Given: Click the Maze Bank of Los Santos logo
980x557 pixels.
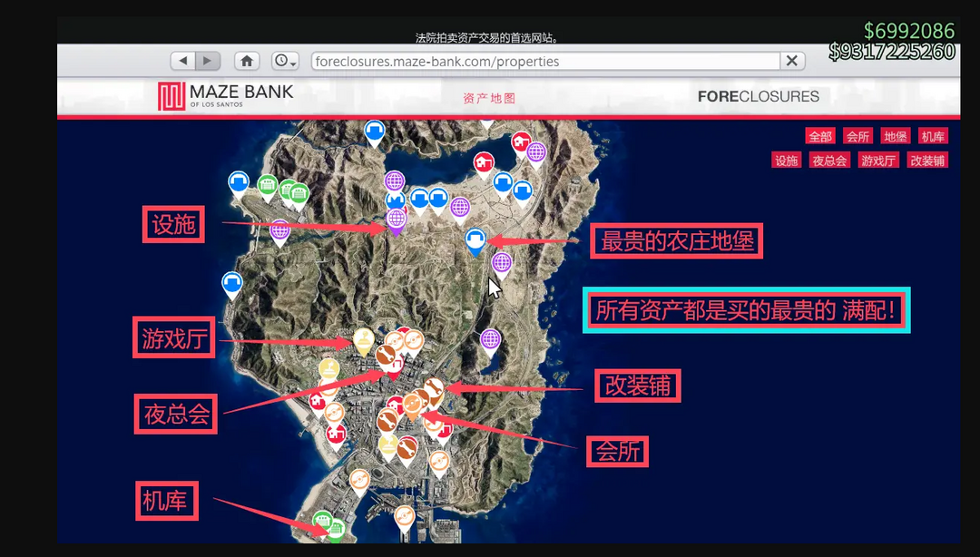Looking at the screenshot, I should coord(225,95).
